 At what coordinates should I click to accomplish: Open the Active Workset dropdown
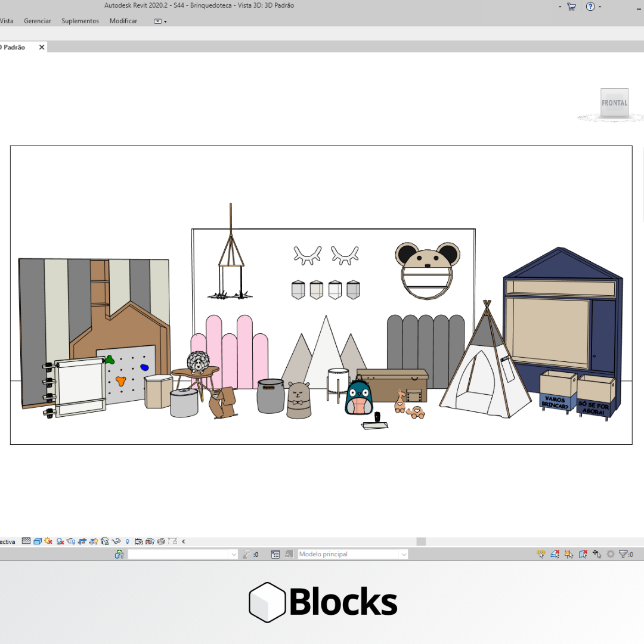click(x=183, y=554)
